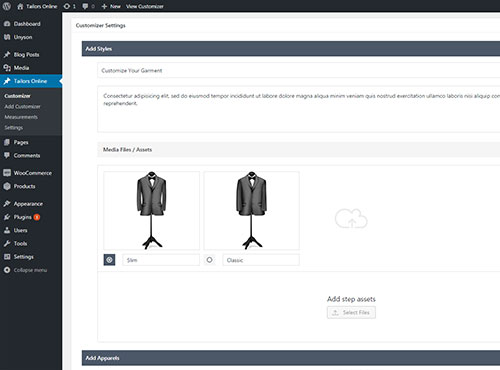
Task: Edit the Classic name field
Action: (x=261, y=260)
